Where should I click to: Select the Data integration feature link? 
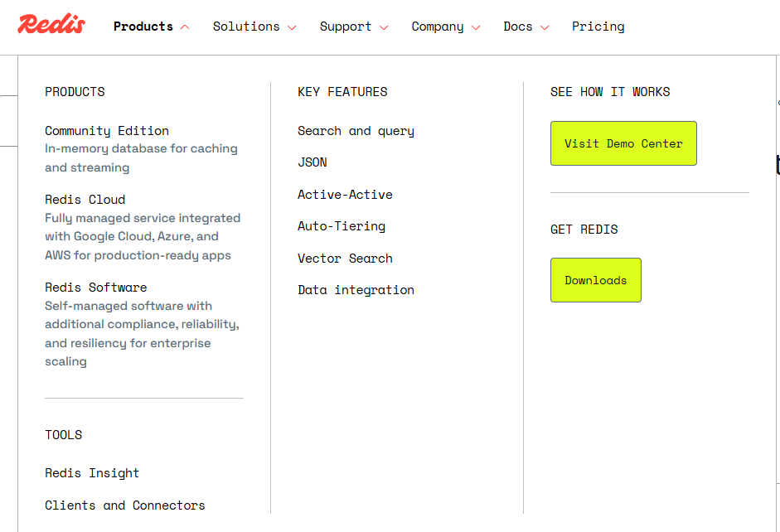[356, 290]
